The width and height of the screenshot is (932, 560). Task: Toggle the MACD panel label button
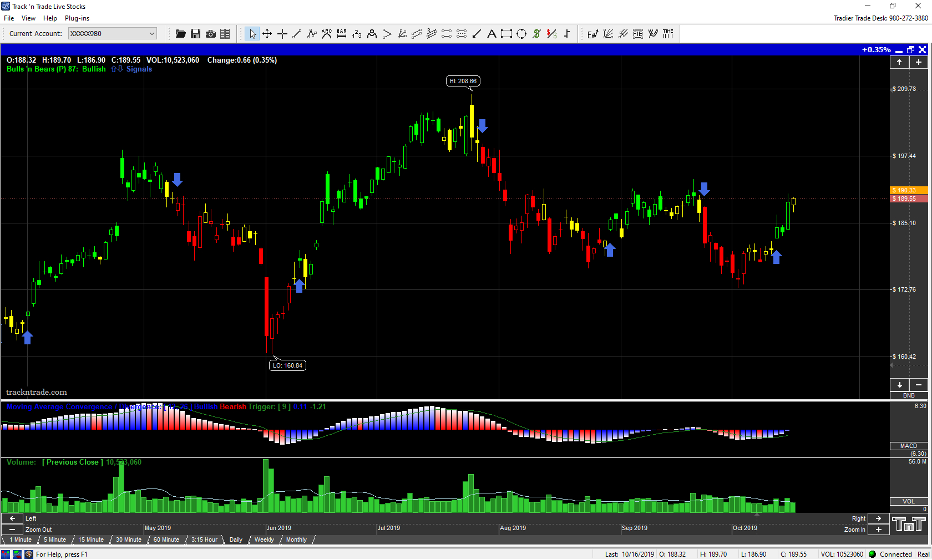(x=908, y=446)
